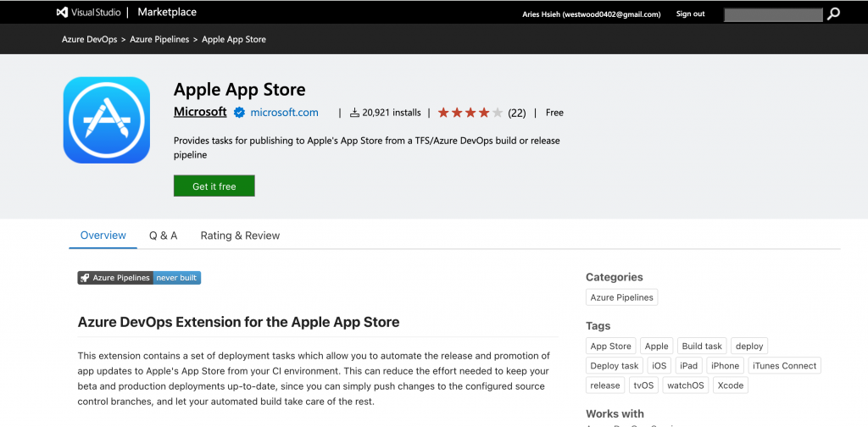
Task: Open the Microsoft publisher link
Action: point(200,112)
